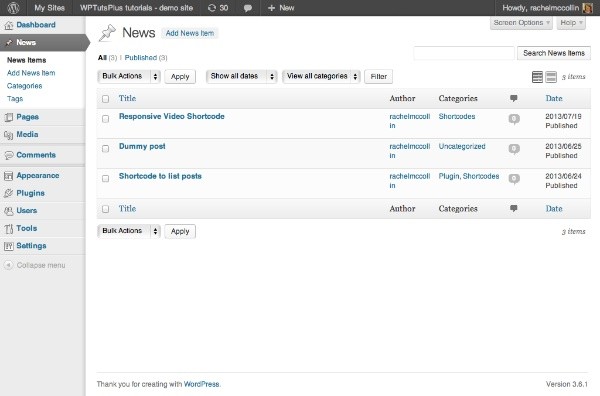Click the News pin icon in sidebar
600x396 pixels.
[9, 43]
